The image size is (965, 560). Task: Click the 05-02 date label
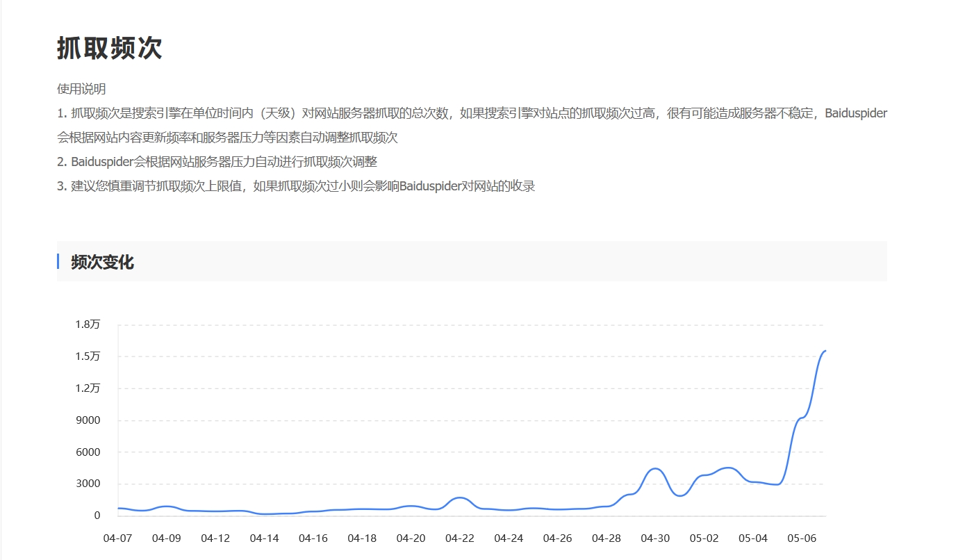click(704, 538)
